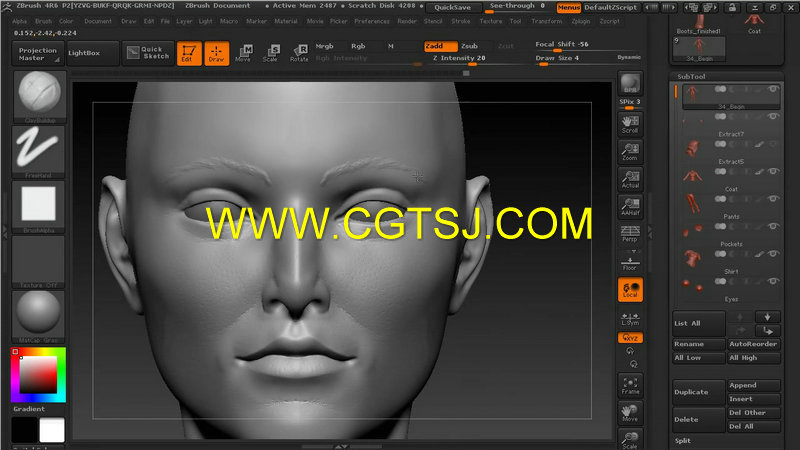Click the QuickSave button
Screen dimensions: 800x450
453,8
